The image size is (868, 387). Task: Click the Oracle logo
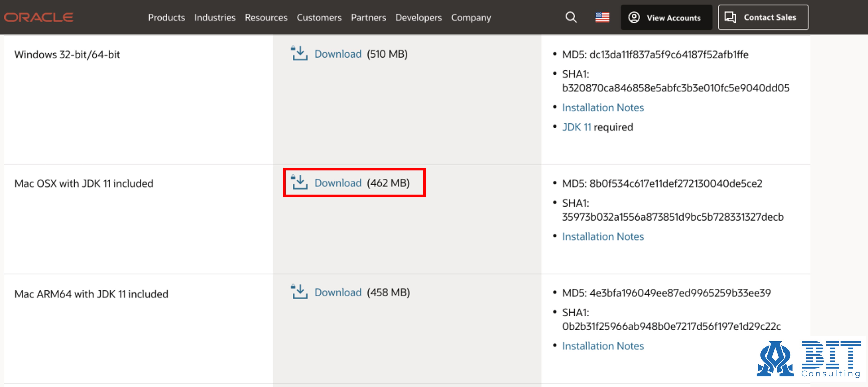38,17
